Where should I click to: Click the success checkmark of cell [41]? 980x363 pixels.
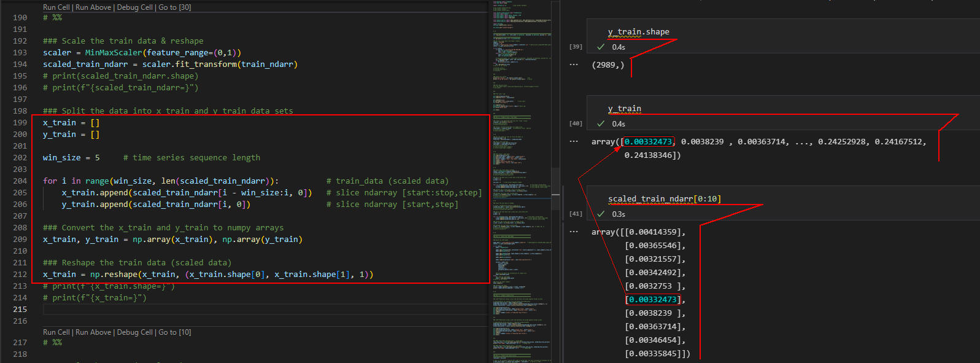click(601, 214)
